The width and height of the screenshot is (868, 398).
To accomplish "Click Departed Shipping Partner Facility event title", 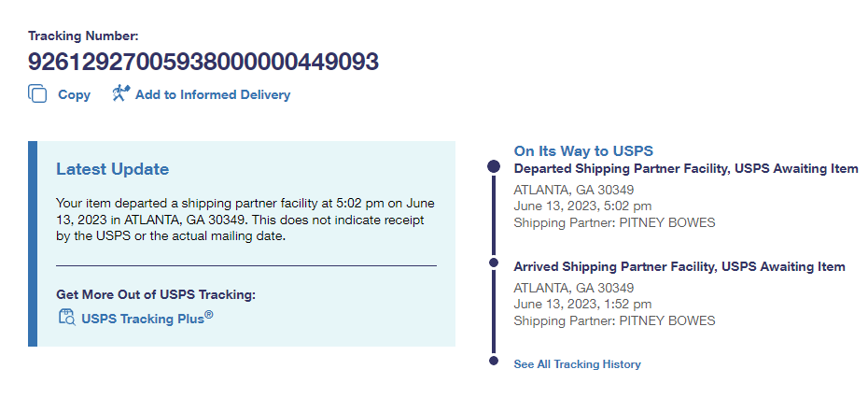I will point(686,169).
